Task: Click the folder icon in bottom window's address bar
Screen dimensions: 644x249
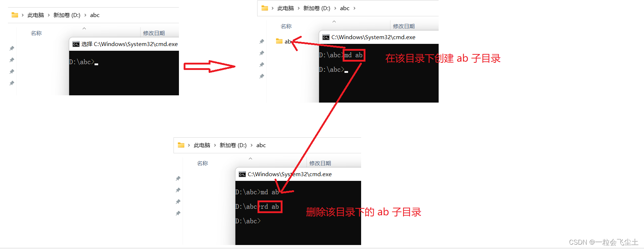Action: tap(181, 145)
